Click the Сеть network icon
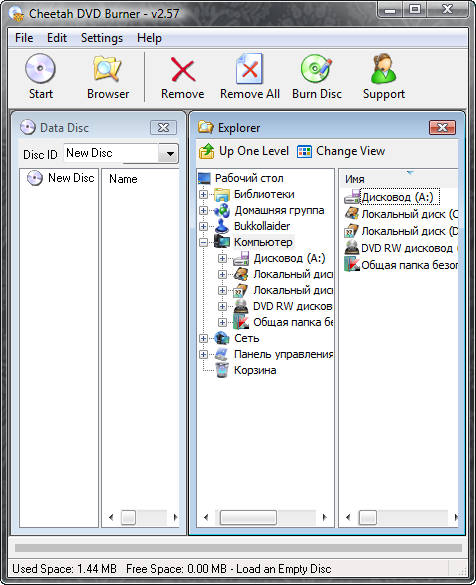The width and height of the screenshot is (476, 585). (222, 338)
